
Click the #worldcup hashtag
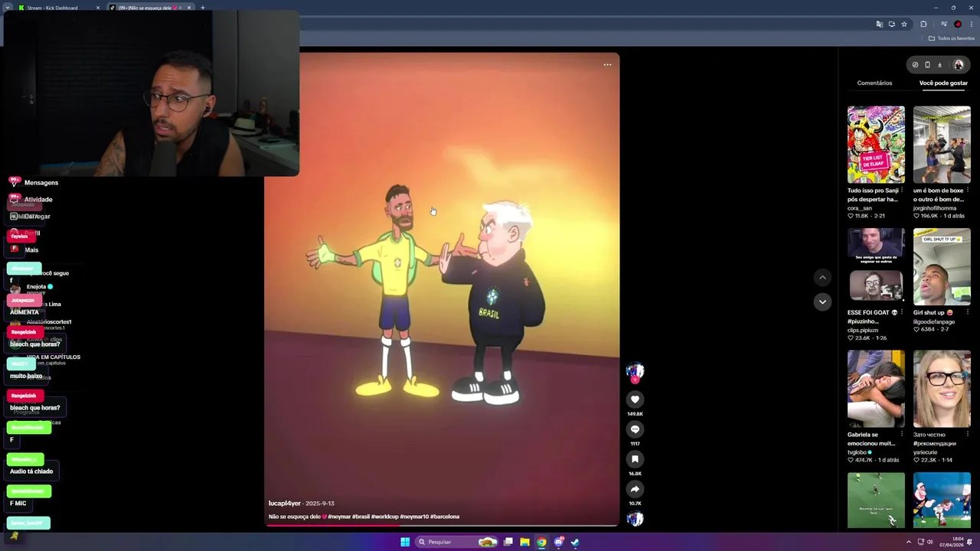(x=385, y=517)
